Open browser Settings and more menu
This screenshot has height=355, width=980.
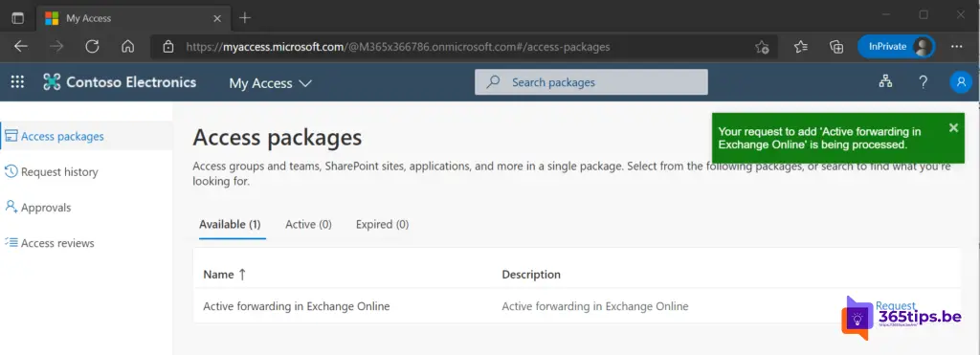[956, 47]
